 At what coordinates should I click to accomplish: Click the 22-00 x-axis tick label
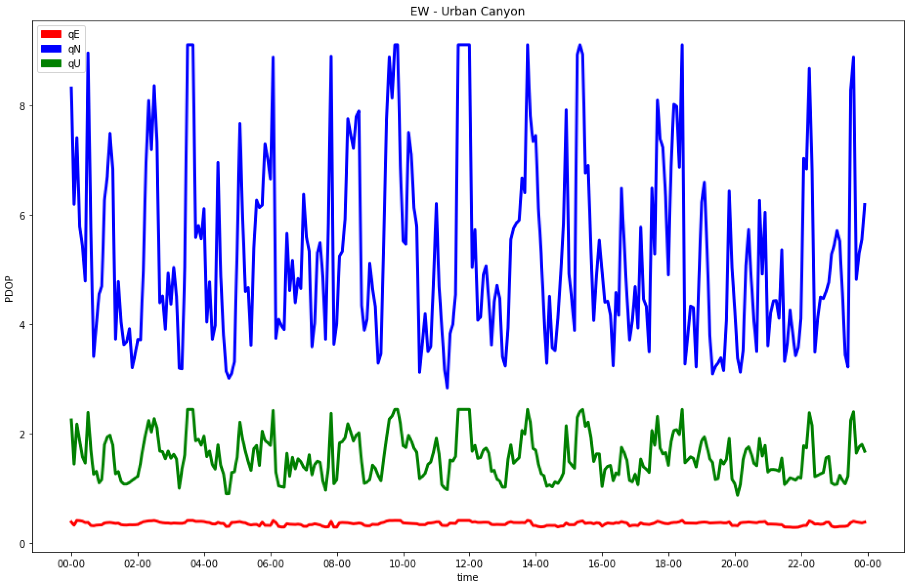click(801, 564)
